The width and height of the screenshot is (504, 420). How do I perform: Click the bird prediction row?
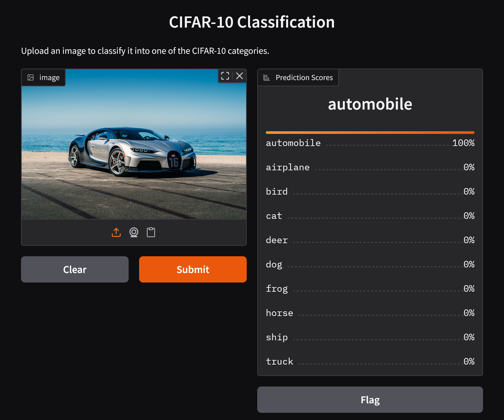370,192
